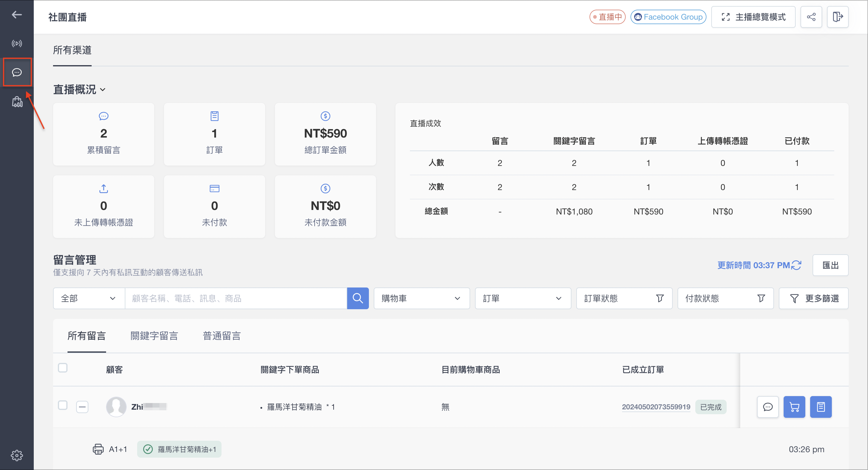Click Zhi's customer avatar
This screenshot has width=868, height=470.
[x=116, y=407]
